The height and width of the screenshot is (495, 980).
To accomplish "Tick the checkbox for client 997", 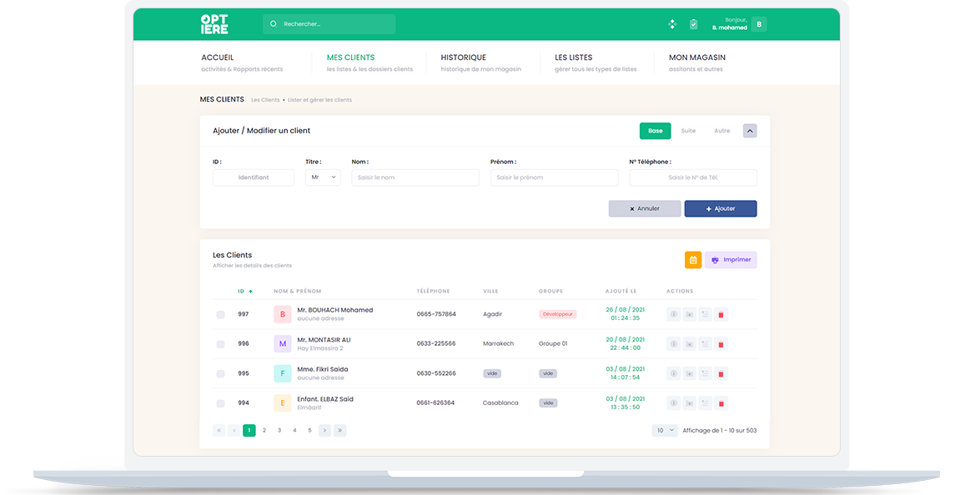I will coord(221,314).
